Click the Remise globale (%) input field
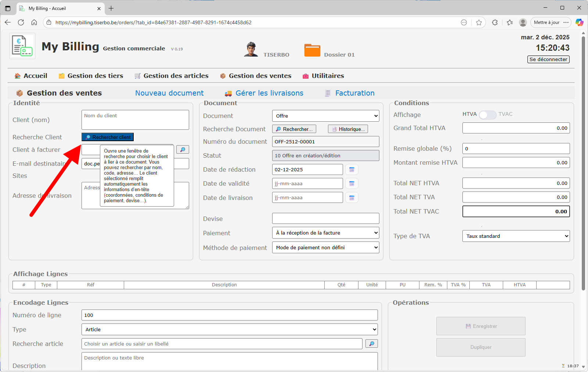 coord(516,149)
